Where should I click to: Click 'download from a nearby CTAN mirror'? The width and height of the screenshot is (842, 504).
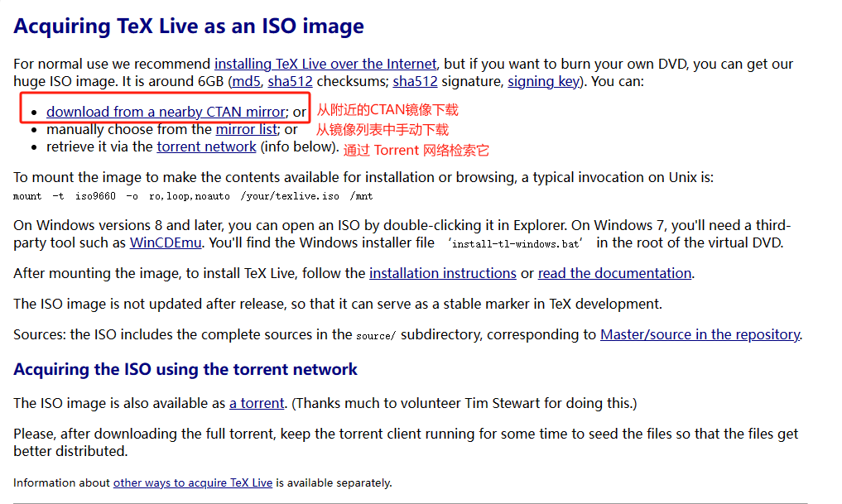click(166, 112)
